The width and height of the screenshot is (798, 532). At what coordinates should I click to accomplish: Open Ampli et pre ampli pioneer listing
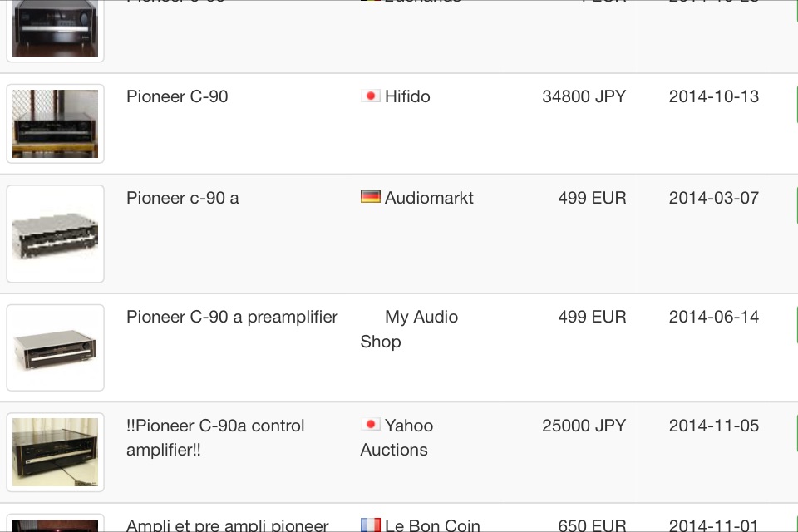[228, 525]
